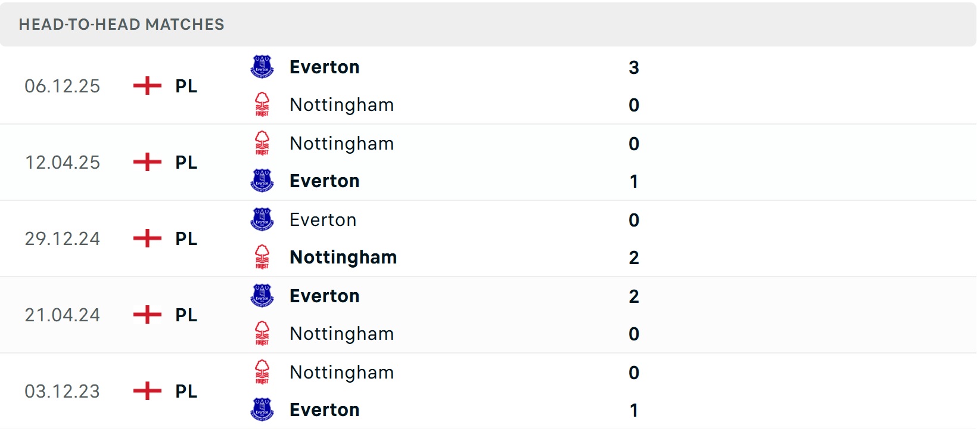Open Everton name in 03.12.23 match
This screenshot has width=980, height=431.
coord(324,410)
